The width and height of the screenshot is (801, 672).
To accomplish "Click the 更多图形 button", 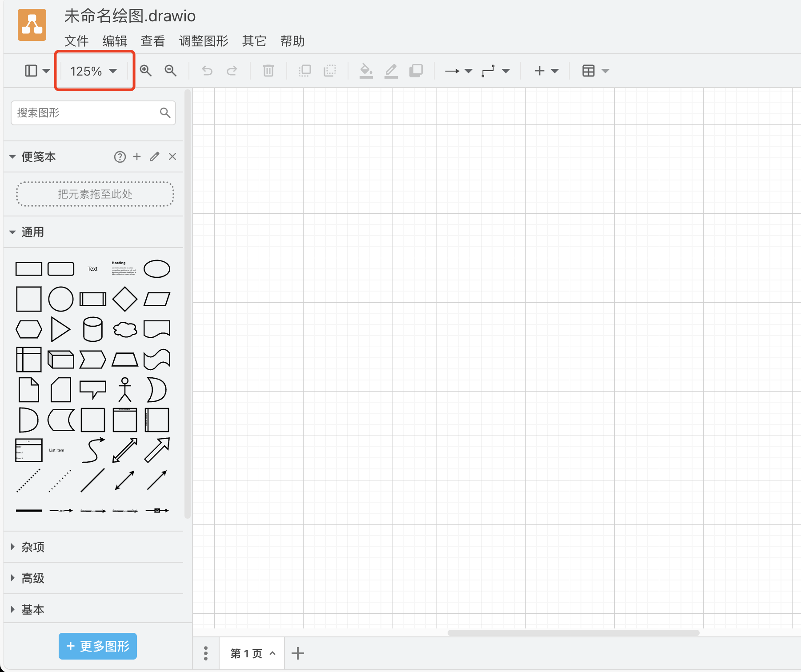I will [98, 646].
